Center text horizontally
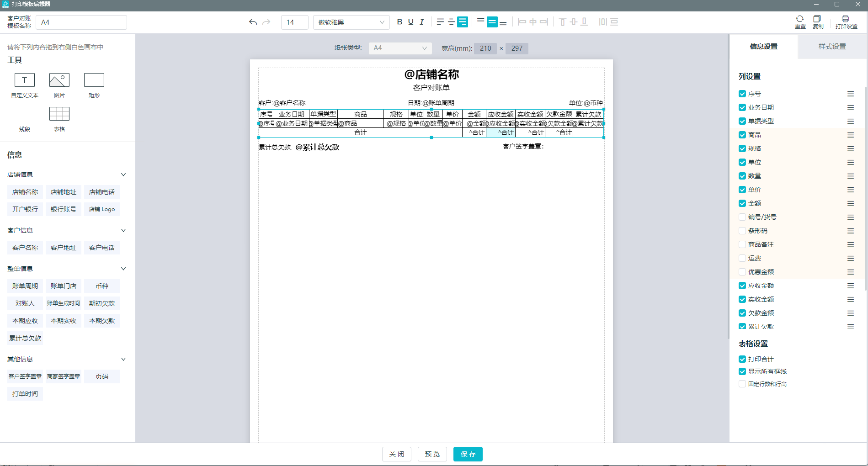Viewport: 868px width, 466px height. 451,22
